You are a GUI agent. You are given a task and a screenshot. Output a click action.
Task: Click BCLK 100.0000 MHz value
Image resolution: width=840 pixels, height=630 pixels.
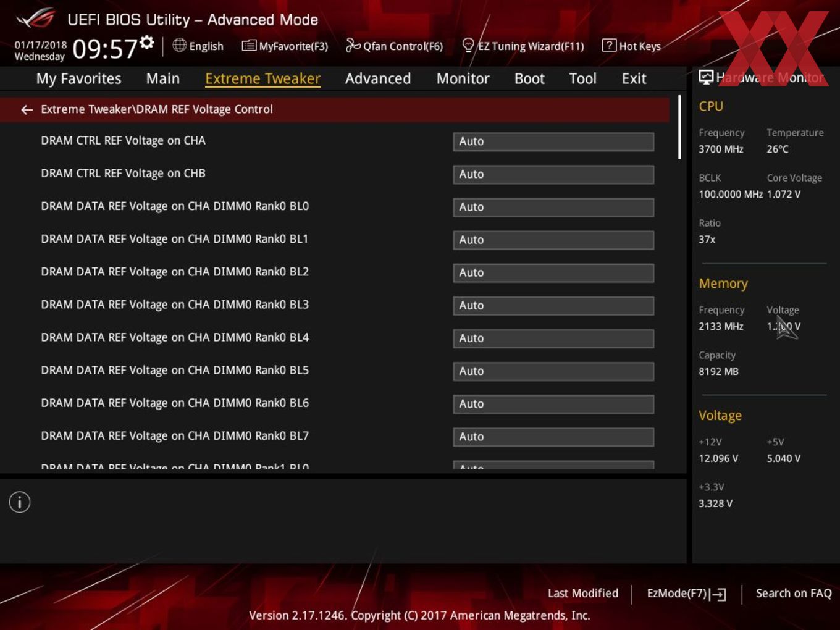tap(731, 194)
